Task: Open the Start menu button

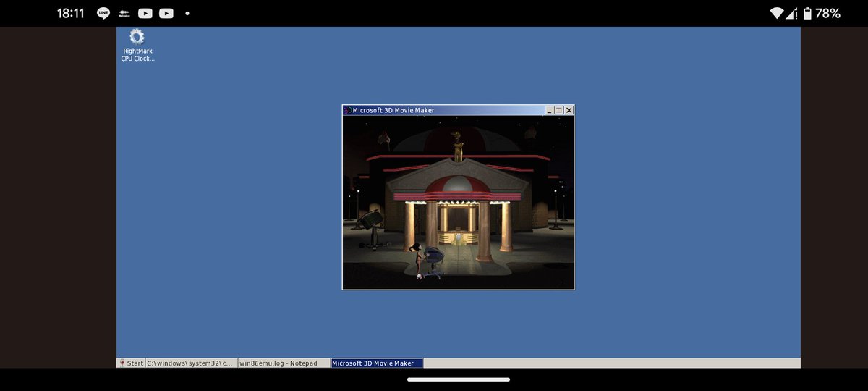Action: [131, 363]
